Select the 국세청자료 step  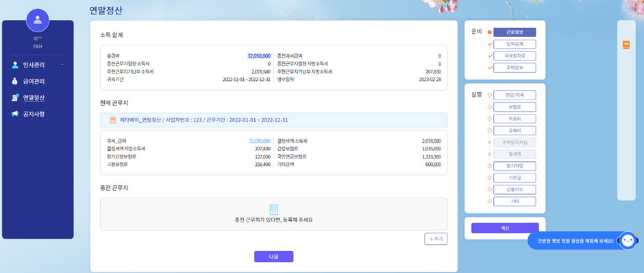click(x=515, y=56)
